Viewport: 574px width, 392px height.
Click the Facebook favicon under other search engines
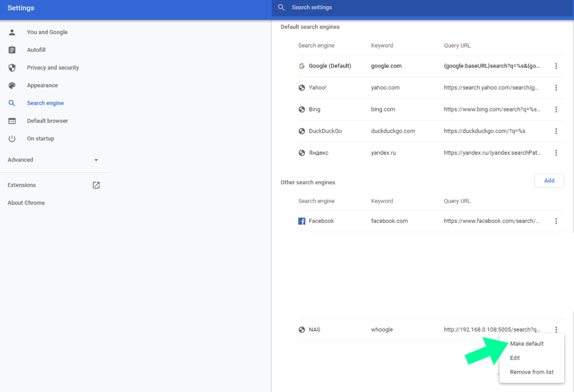point(301,221)
